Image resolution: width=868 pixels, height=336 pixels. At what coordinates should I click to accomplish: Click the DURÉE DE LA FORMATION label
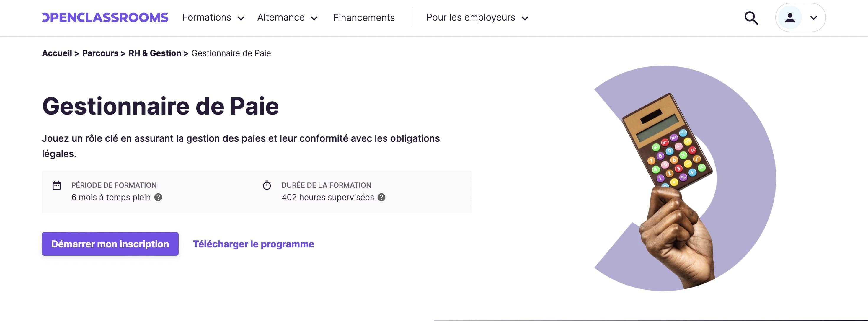326,185
